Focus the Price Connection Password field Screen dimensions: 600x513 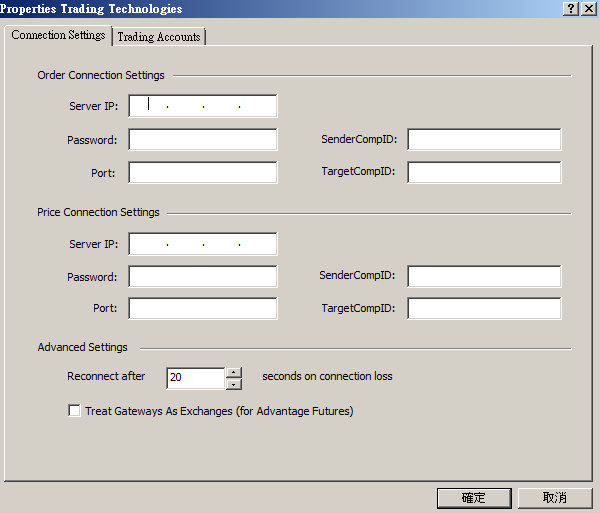tap(203, 277)
